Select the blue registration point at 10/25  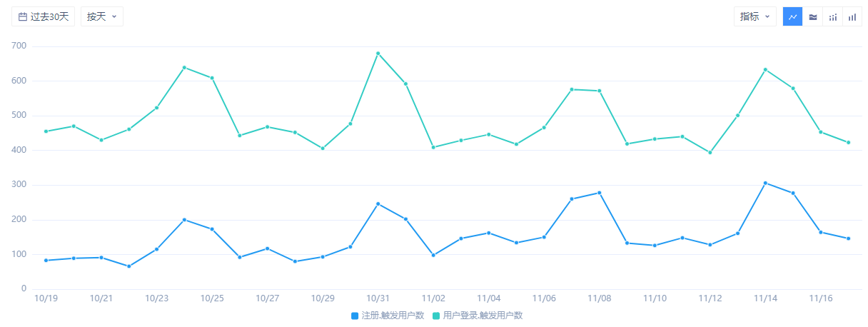[212, 229]
